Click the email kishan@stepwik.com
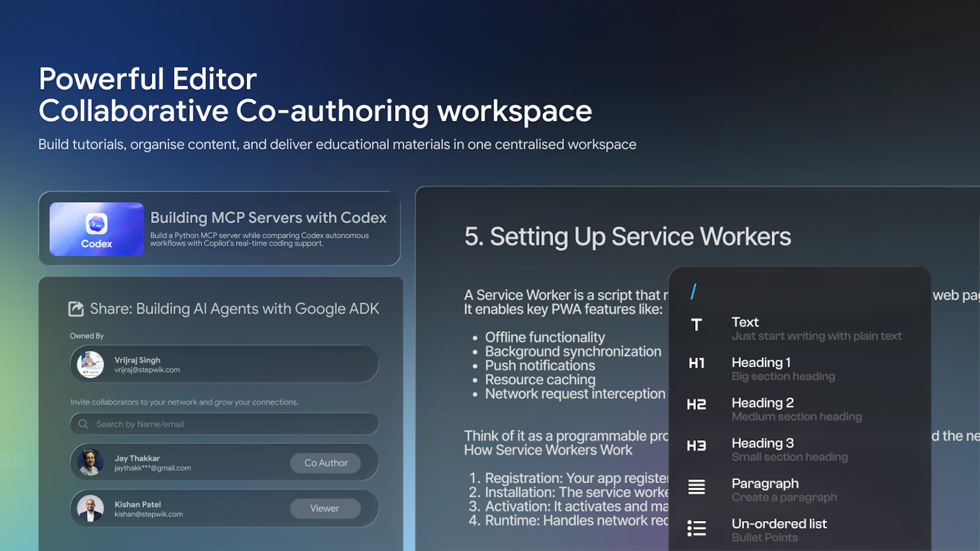Image resolution: width=980 pixels, height=551 pixels. pos(149,514)
